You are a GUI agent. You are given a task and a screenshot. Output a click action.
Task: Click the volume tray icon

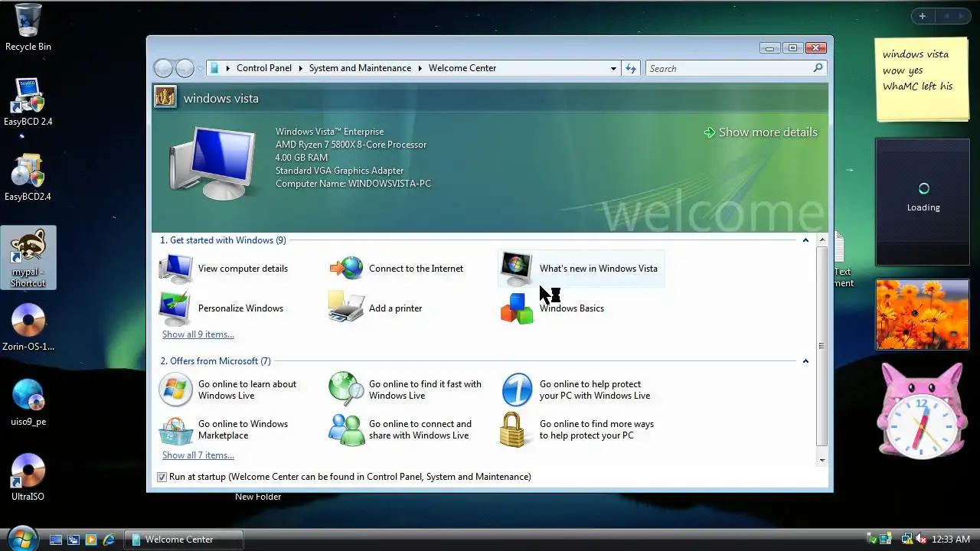coord(921,540)
